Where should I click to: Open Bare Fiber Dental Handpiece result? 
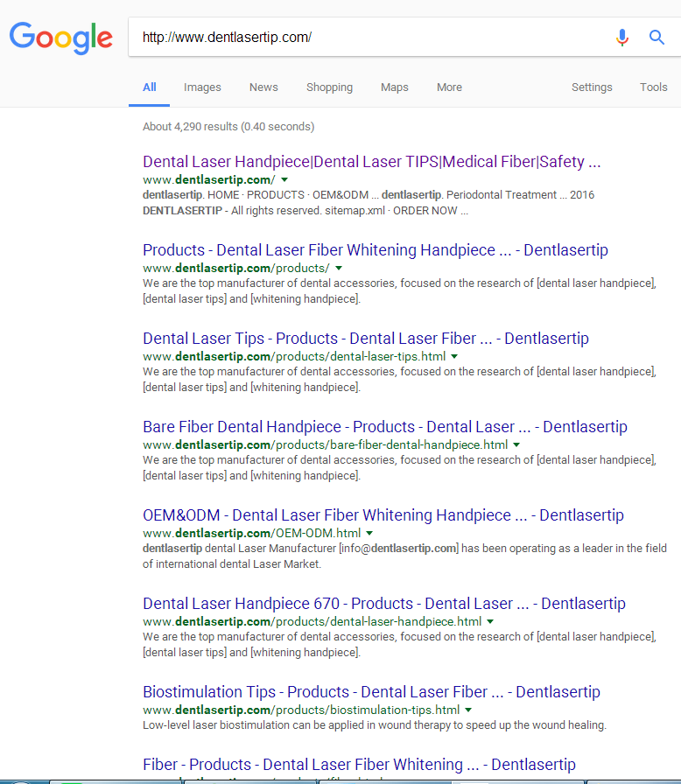[x=385, y=427]
